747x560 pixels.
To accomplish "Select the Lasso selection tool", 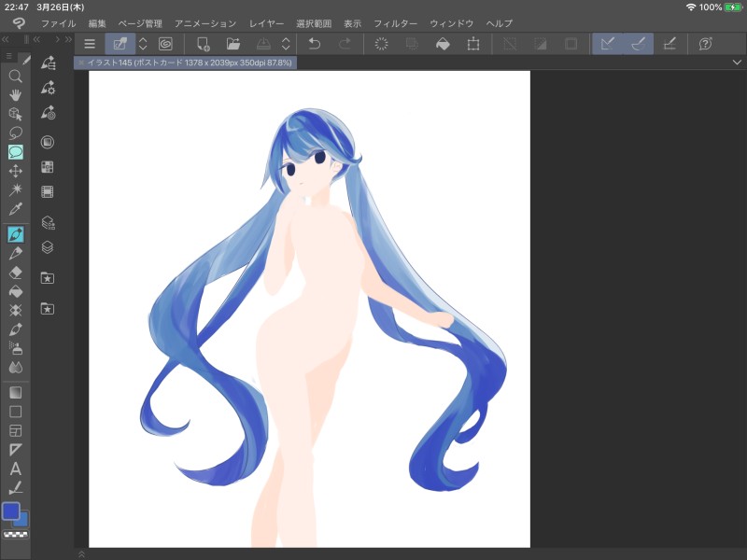I will (x=15, y=133).
